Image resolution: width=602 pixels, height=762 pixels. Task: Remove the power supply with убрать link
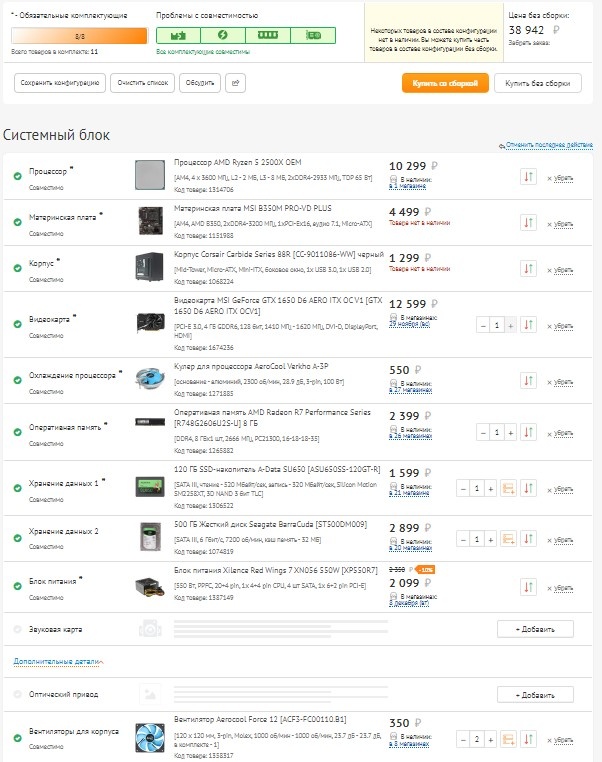pos(563,588)
